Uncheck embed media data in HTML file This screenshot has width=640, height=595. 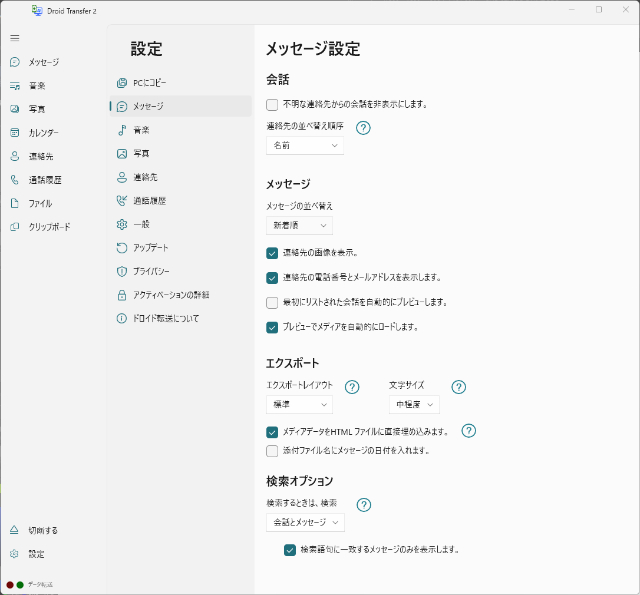pos(272,432)
